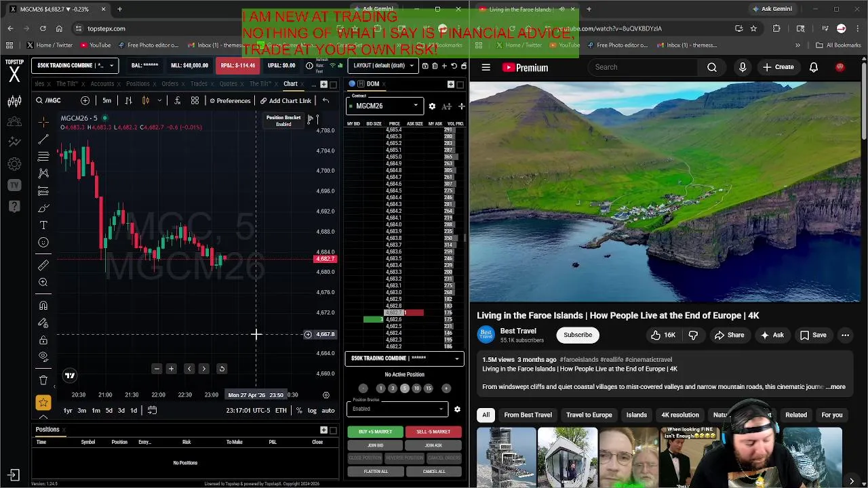The width and height of the screenshot is (868, 488).
Task: Open the indicators fx icon
Action: (x=177, y=100)
